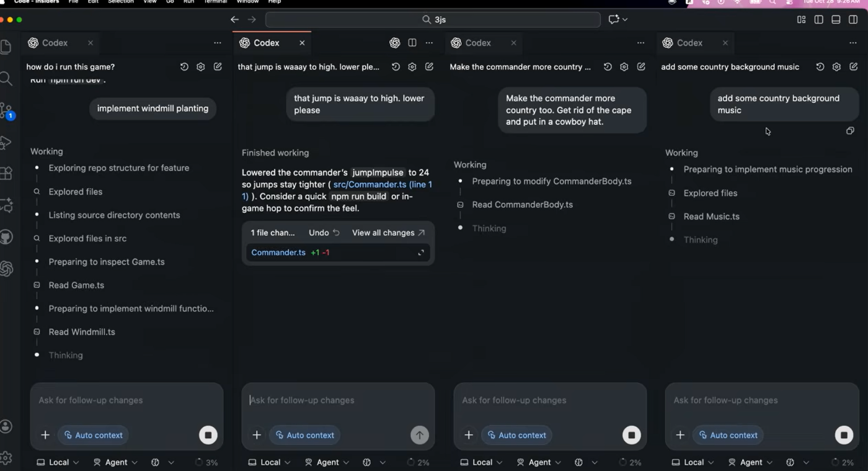Open Accounts icon in activity bar

6,426
